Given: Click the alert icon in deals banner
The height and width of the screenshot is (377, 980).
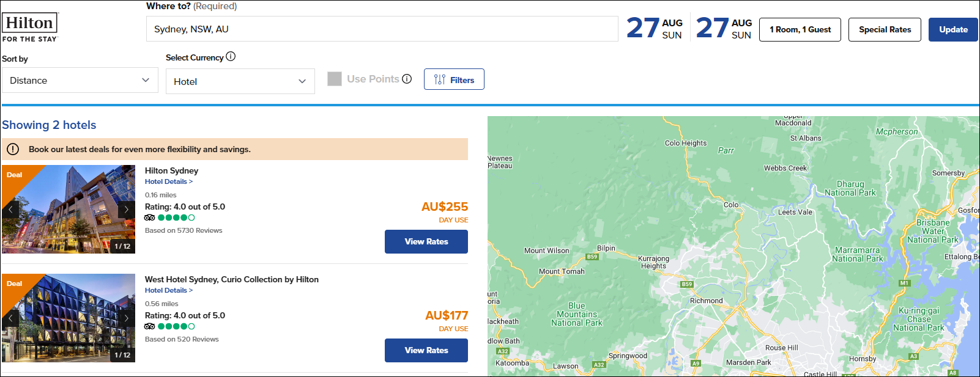Looking at the screenshot, I should click(x=13, y=149).
